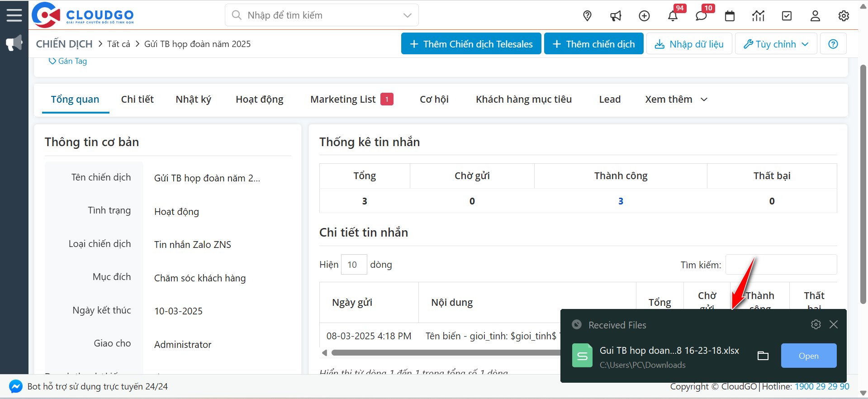Open chat messages icon with 10 badge

coord(701,16)
